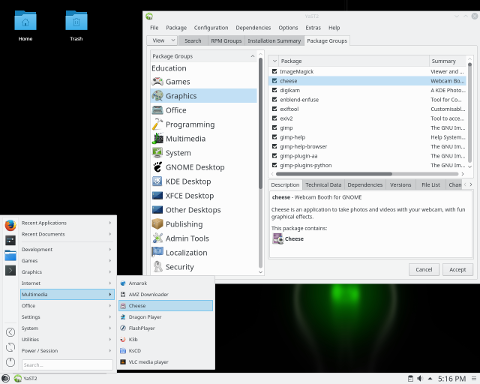Toggle the enblend-enfuse package checkbox
Screen dimensions: 480x384
[x=274, y=99]
